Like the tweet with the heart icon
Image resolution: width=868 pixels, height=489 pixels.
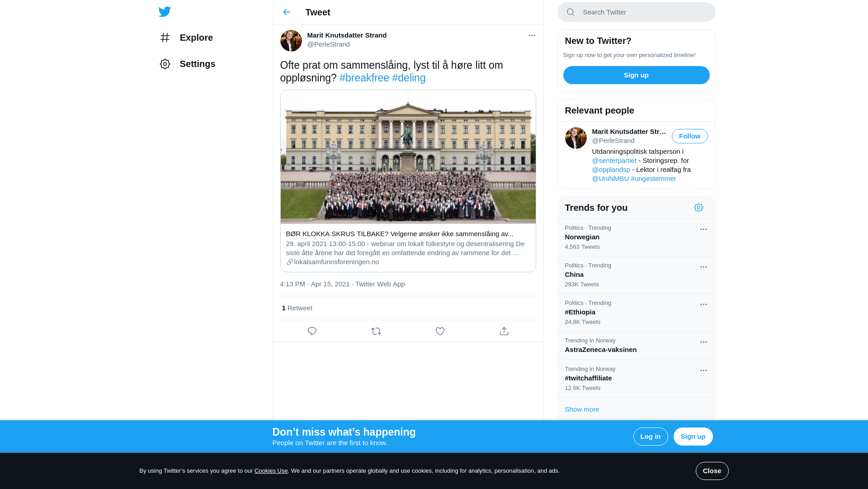[440, 331]
